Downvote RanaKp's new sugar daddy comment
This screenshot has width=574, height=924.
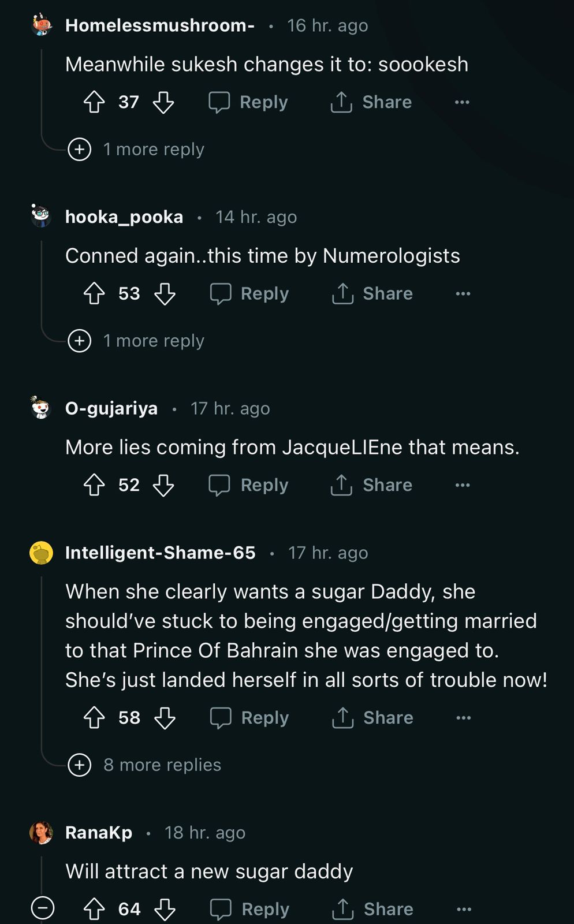click(165, 909)
